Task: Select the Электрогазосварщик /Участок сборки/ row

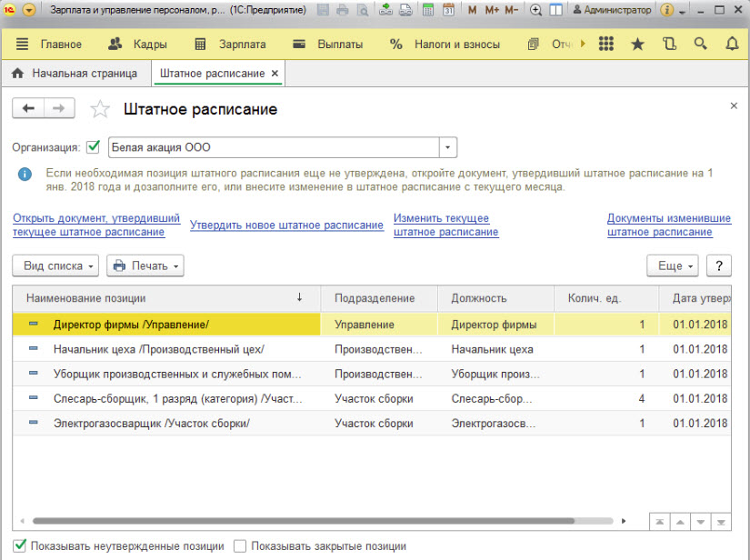Action: click(x=151, y=423)
